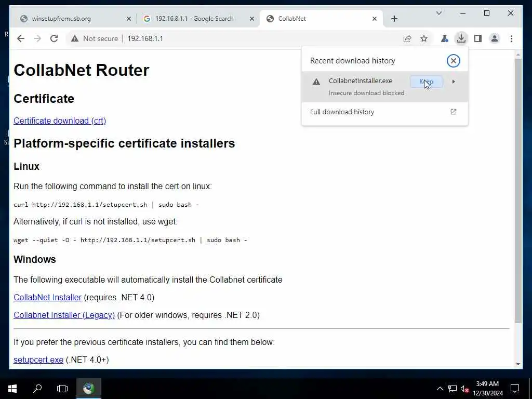532x399 pixels.
Task: Click the forward navigation arrow
Action: coord(37,38)
